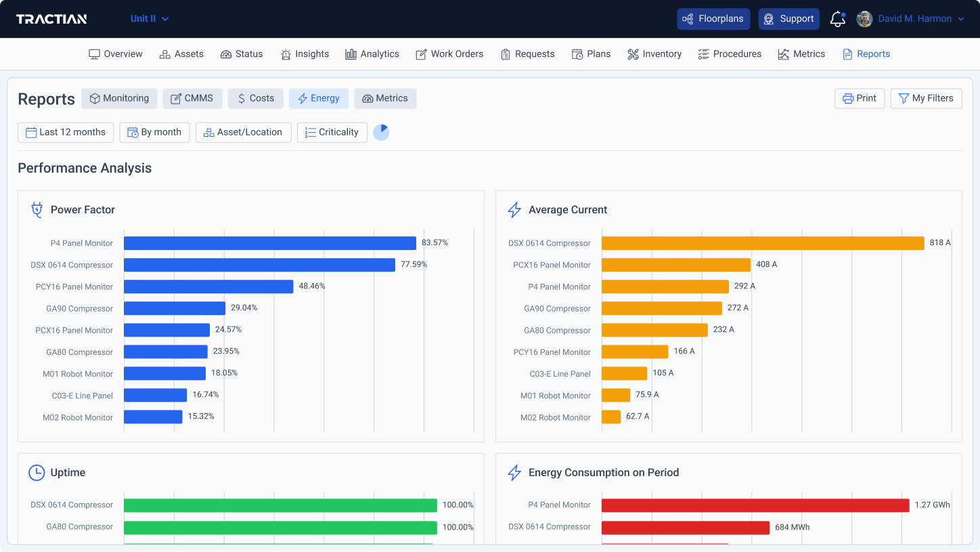Viewport: 980px width, 552px height.
Task: Toggle the Monitoring report filter
Action: (x=119, y=98)
